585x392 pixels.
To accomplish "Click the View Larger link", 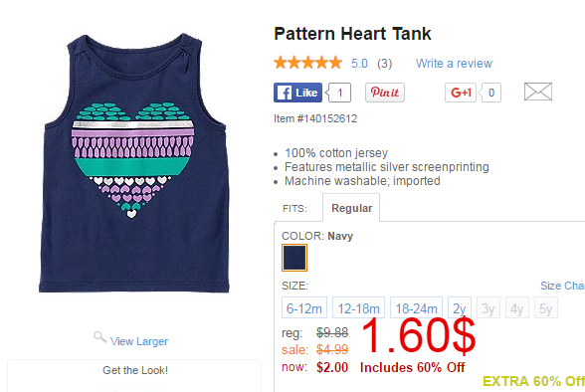I will [x=139, y=341].
